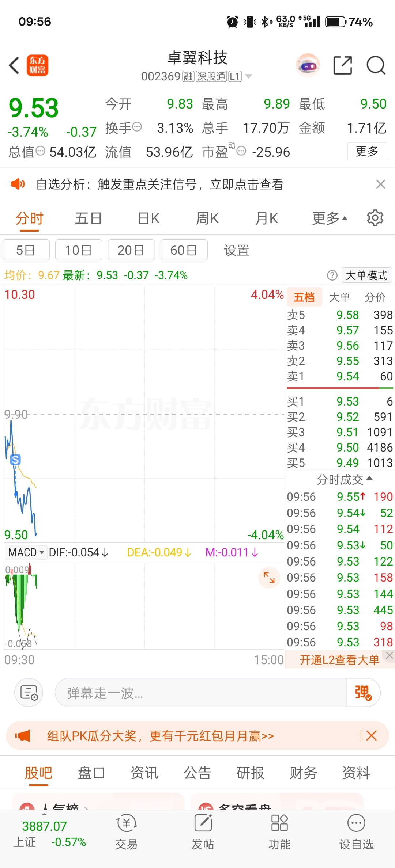Tap the 自选分析 signal banner text

160,184
